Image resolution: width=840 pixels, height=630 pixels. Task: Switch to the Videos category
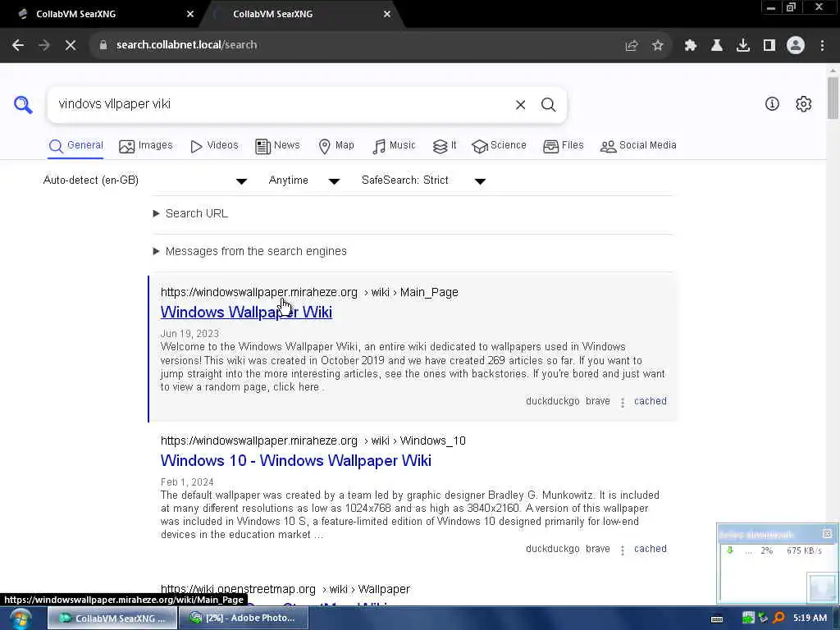(x=214, y=145)
